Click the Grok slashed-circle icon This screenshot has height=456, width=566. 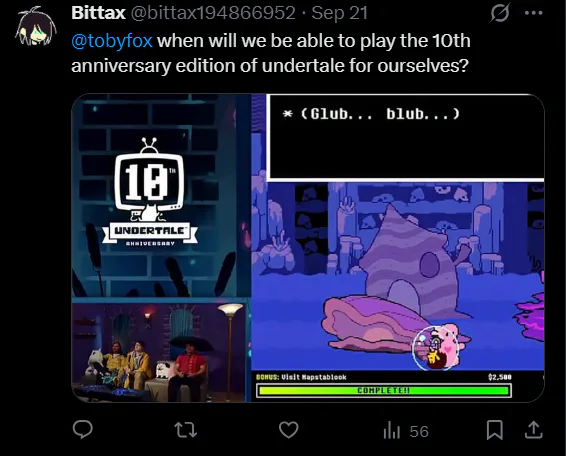pos(500,13)
